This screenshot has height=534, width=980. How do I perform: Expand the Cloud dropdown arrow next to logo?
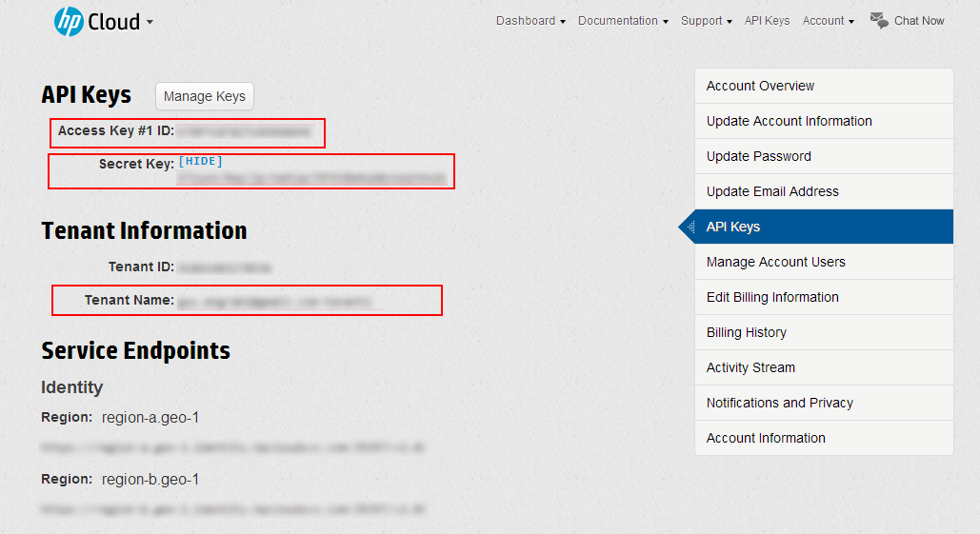coord(150,23)
